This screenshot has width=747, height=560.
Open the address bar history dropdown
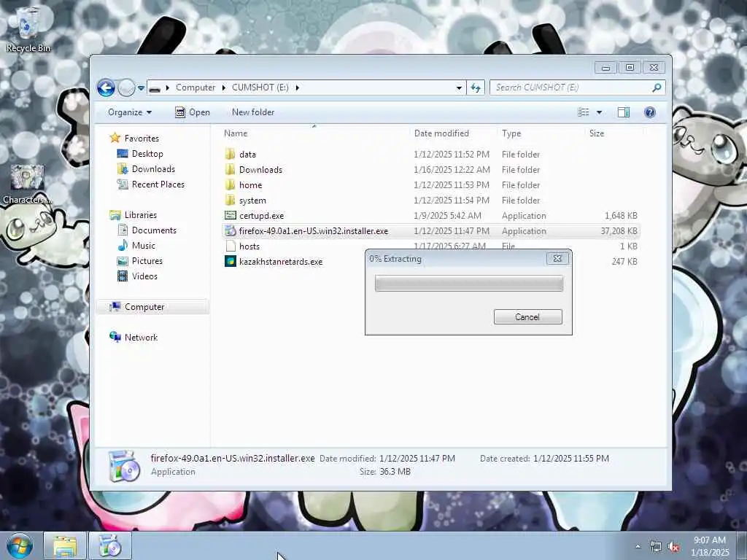pos(459,88)
